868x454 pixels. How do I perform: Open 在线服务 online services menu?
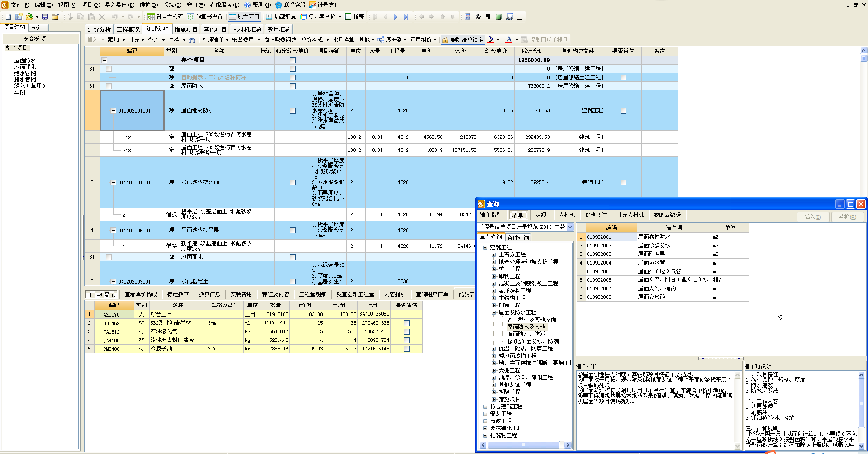coord(225,5)
